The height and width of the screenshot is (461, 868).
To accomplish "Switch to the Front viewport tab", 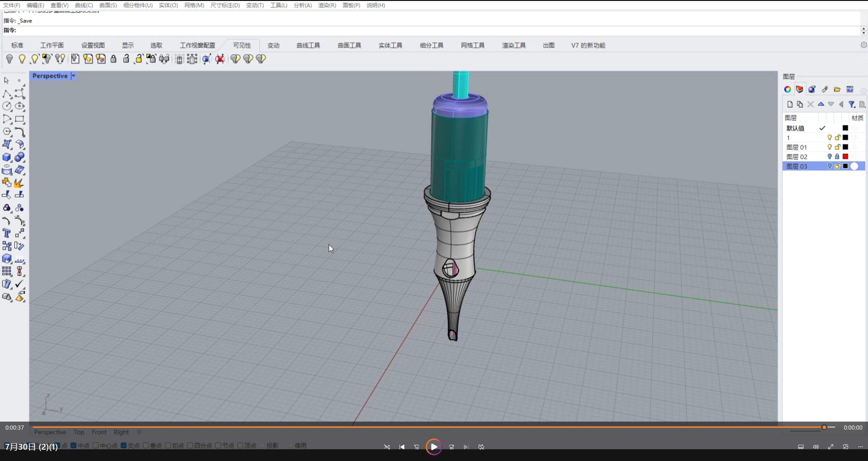I will 99,432.
